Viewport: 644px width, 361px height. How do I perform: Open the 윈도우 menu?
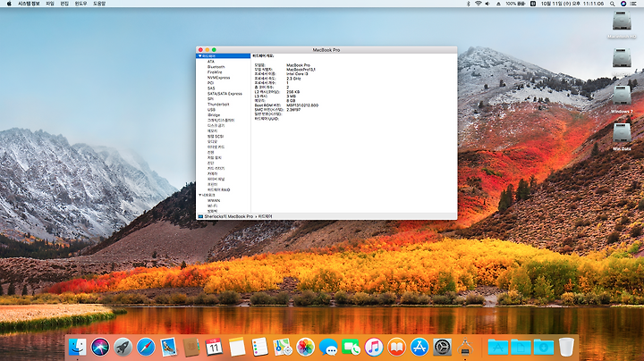(80, 4)
